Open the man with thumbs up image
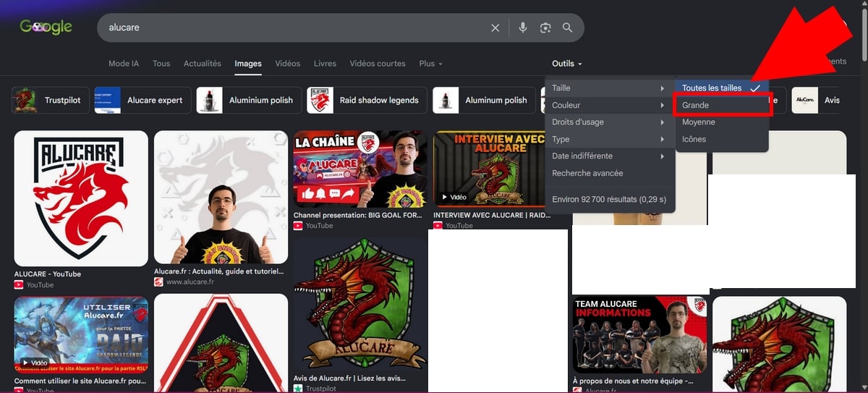868x393 pixels. [221, 198]
